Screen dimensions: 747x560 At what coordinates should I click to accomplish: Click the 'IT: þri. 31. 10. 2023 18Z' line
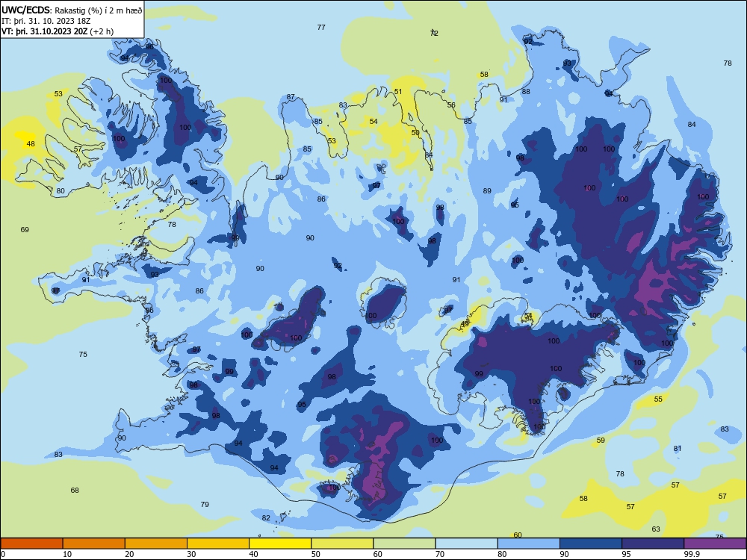46,21
